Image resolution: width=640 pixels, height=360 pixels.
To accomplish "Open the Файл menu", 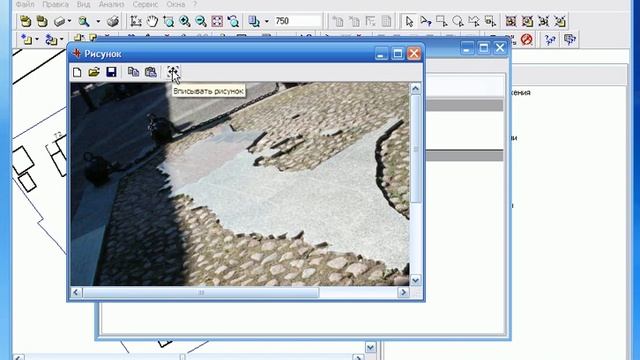I will coord(25,4).
